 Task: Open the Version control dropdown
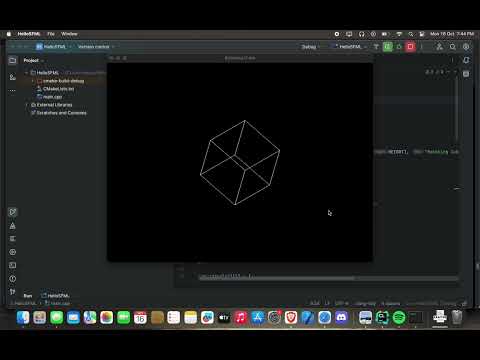[x=96, y=47]
